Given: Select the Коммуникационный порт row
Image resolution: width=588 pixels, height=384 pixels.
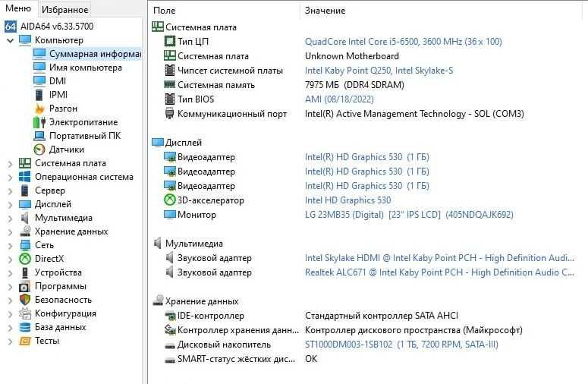Looking at the screenshot, I should (x=368, y=114).
